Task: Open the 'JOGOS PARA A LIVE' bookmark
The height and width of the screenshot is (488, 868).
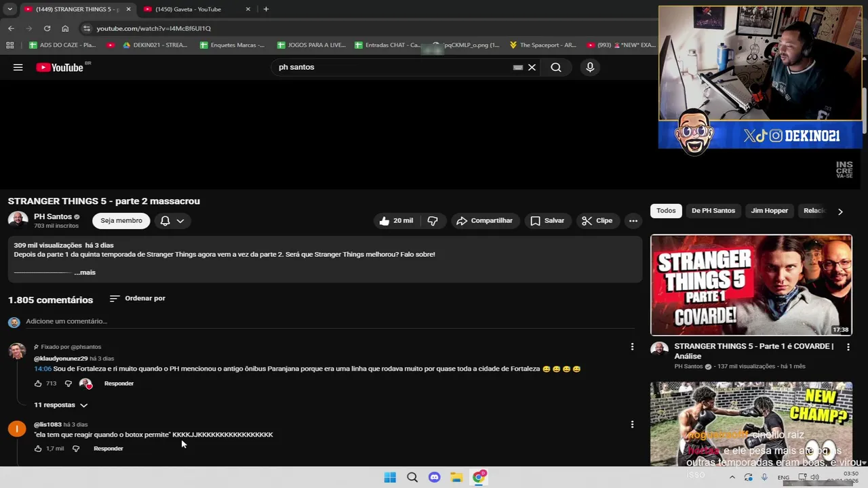Action: (x=311, y=45)
